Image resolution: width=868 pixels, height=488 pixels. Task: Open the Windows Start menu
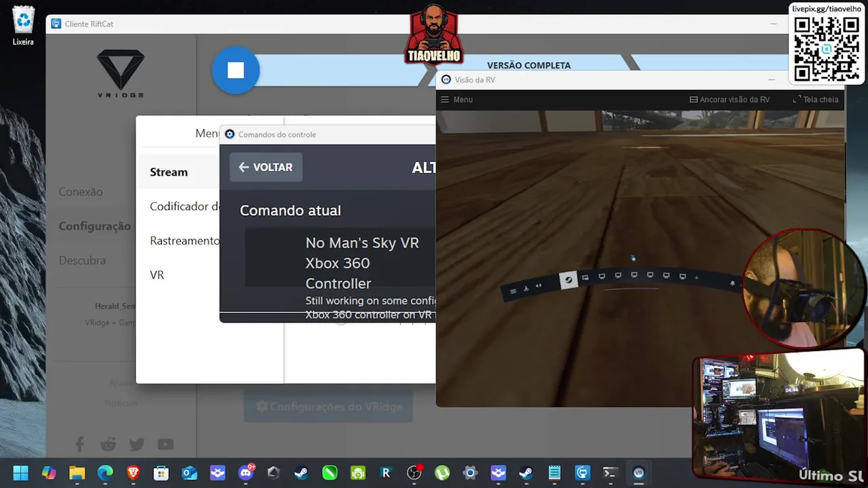point(21,473)
